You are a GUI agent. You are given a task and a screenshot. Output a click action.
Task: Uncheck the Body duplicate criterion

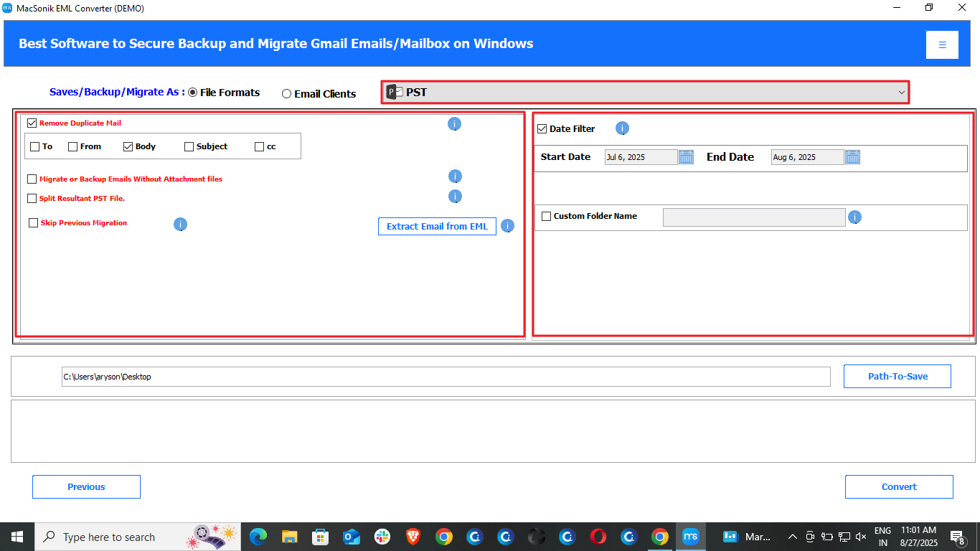[x=128, y=146]
